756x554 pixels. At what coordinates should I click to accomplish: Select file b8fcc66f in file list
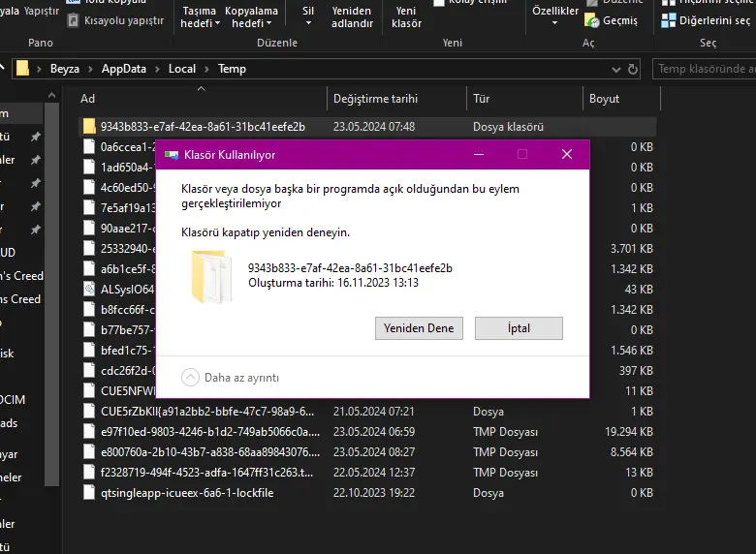tap(128, 309)
